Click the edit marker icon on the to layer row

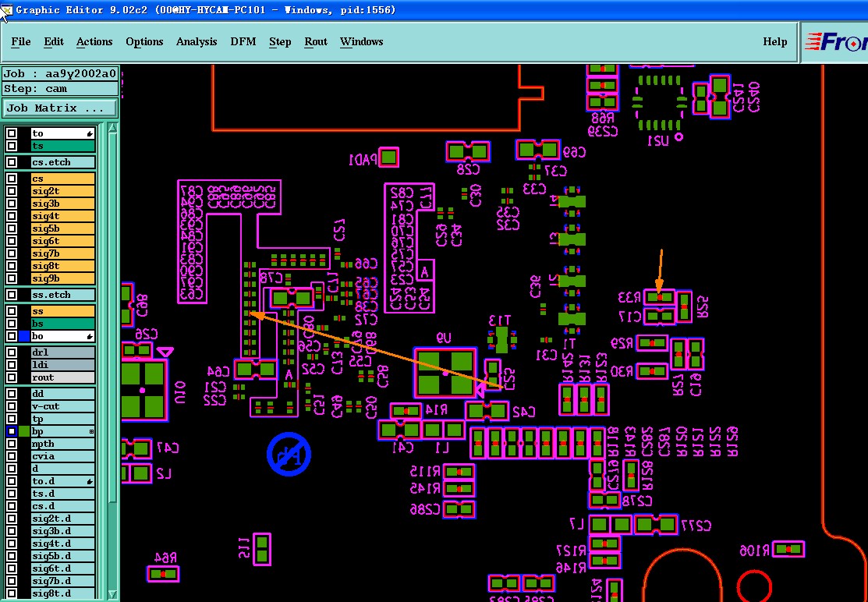point(89,134)
